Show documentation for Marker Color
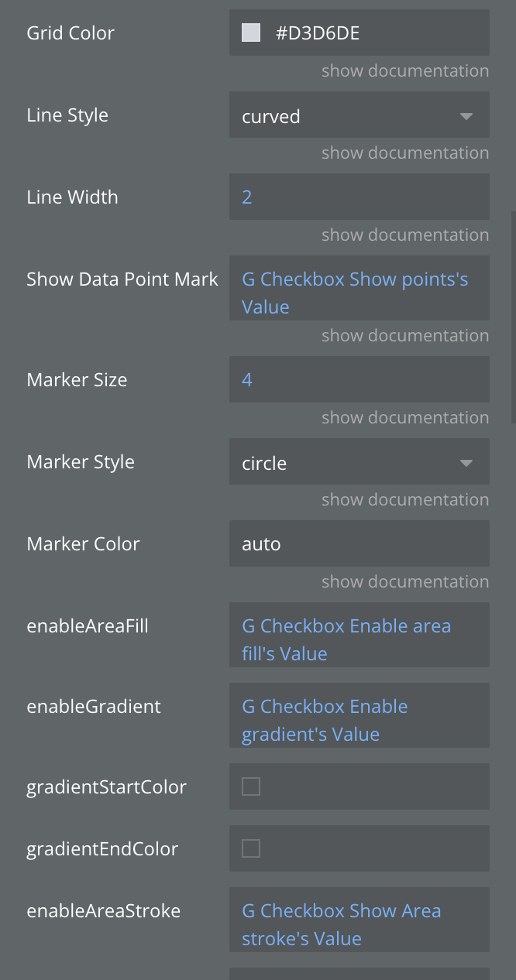Screen dimensions: 516x980 [405, 582]
